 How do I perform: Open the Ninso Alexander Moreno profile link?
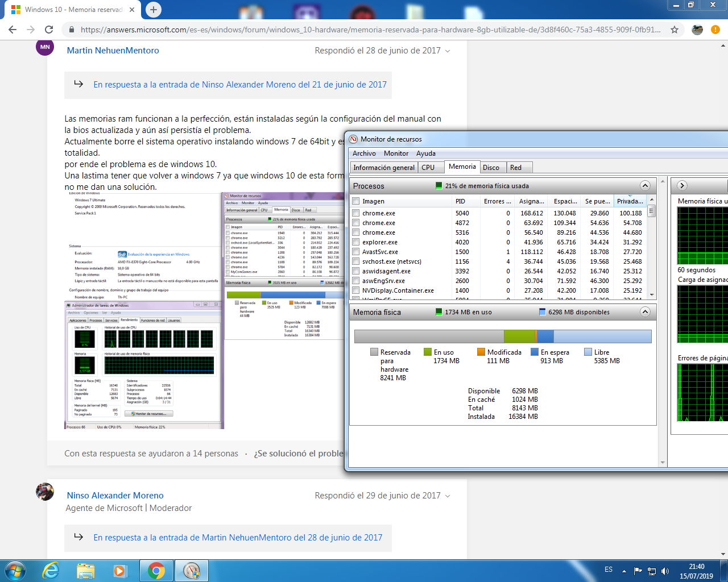point(115,496)
